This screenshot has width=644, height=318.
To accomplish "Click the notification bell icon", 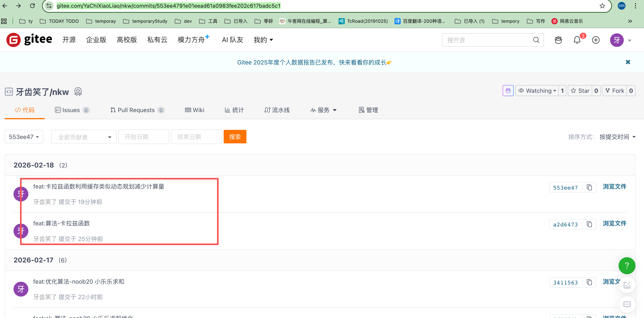I will pos(577,40).
